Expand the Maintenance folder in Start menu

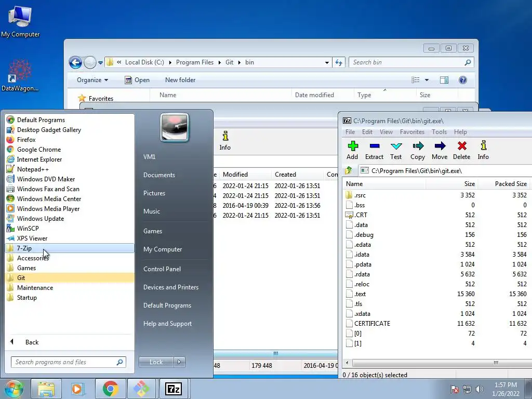pyautogui.click(x=70, y=287)
